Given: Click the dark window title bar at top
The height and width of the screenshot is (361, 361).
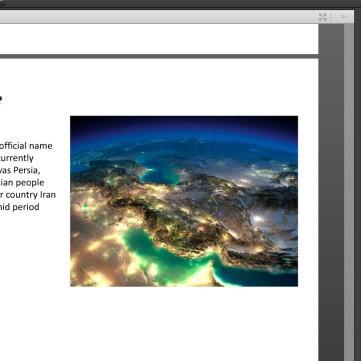Looking at the screenshot, I should pyautogui.click(x=180, y=4).
